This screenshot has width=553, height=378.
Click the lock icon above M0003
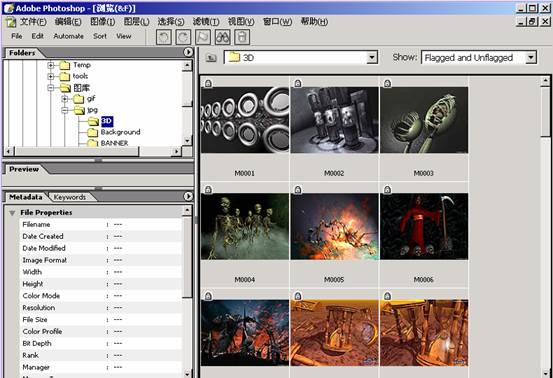click(388, 84)
